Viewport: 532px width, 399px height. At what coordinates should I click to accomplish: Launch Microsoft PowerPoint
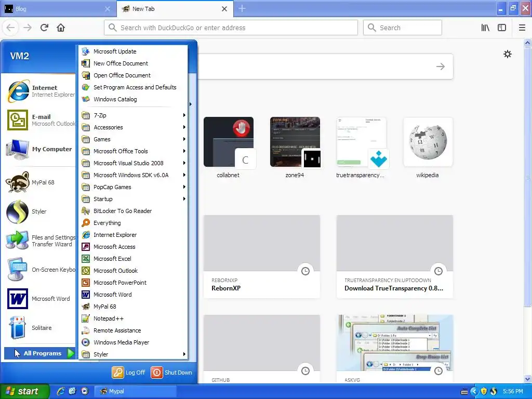(x=134, y=283)
